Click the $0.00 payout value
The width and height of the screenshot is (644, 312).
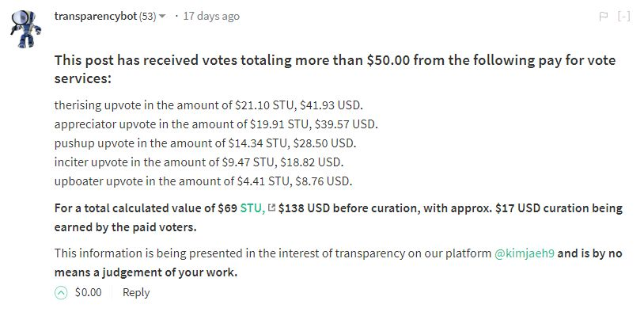88,293
